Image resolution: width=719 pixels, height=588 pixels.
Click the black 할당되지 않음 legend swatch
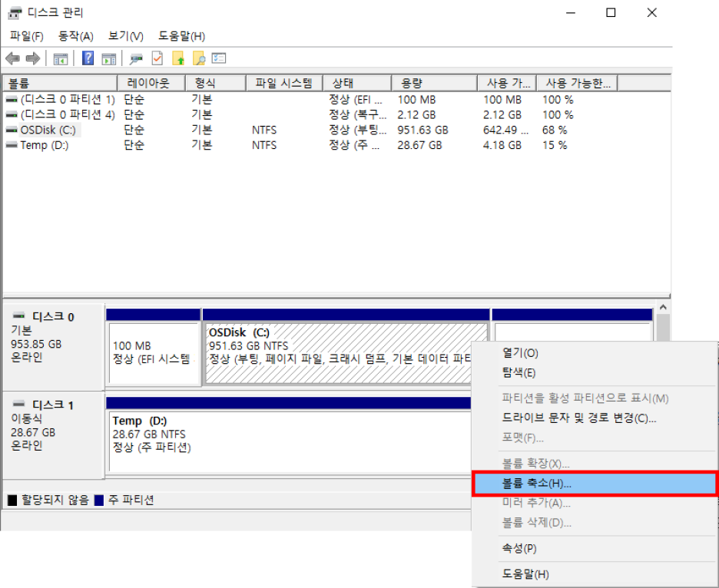point(12,500)
